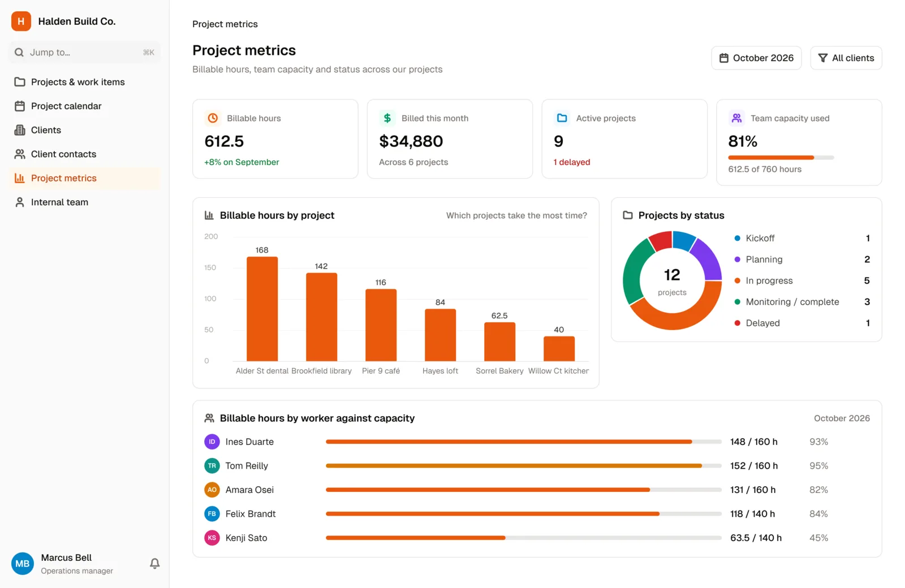The image size is (905, 588).
Task: Click the 612.5 billable hours value
Action: pos(224,141)
